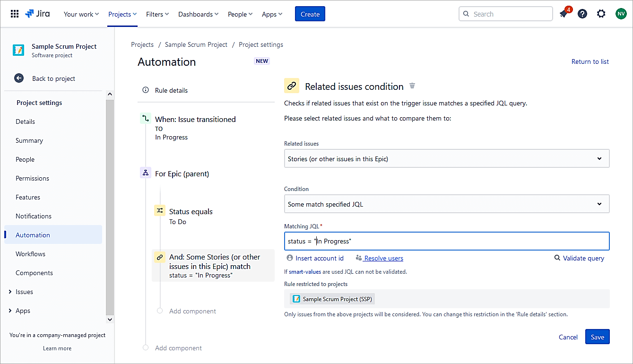
Task: Open the NV user profile avatar
Action: 621,14
